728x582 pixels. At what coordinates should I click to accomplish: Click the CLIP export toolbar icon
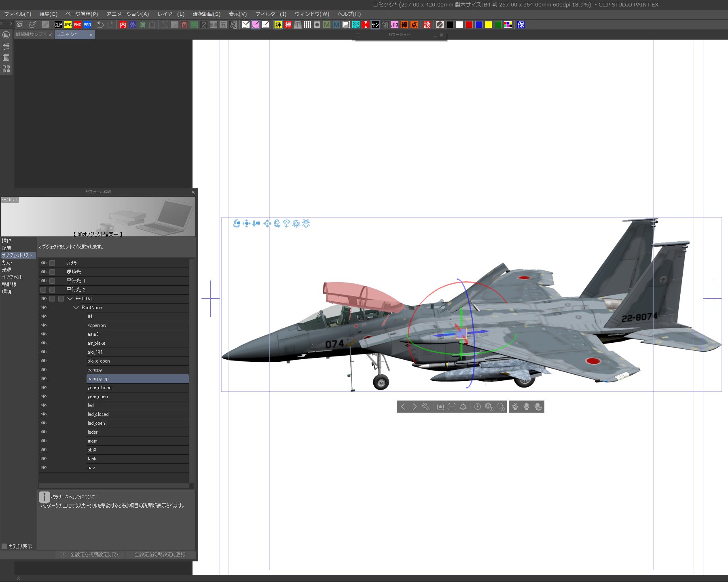58,25
